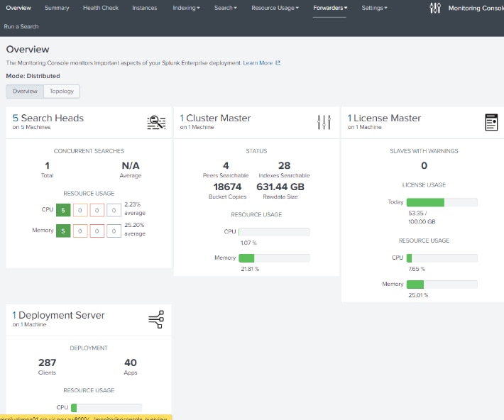This screenshot has height=420, width=504.
Task: Follow the Learn More link
Action: [x=258, y=63]
